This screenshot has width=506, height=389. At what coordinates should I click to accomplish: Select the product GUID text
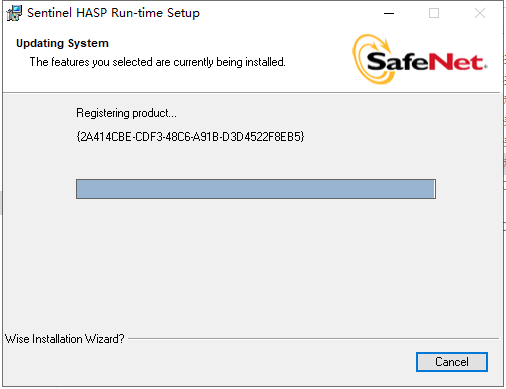(x=190, y=137)
